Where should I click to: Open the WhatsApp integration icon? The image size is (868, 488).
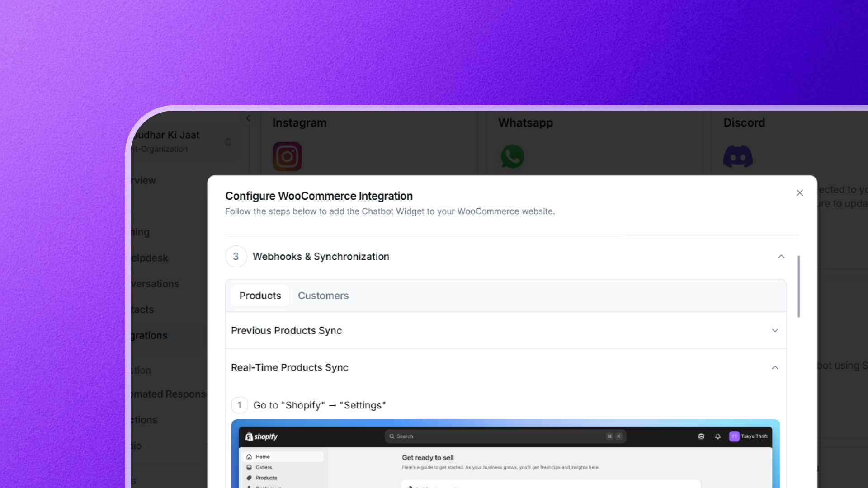[513, 156]
